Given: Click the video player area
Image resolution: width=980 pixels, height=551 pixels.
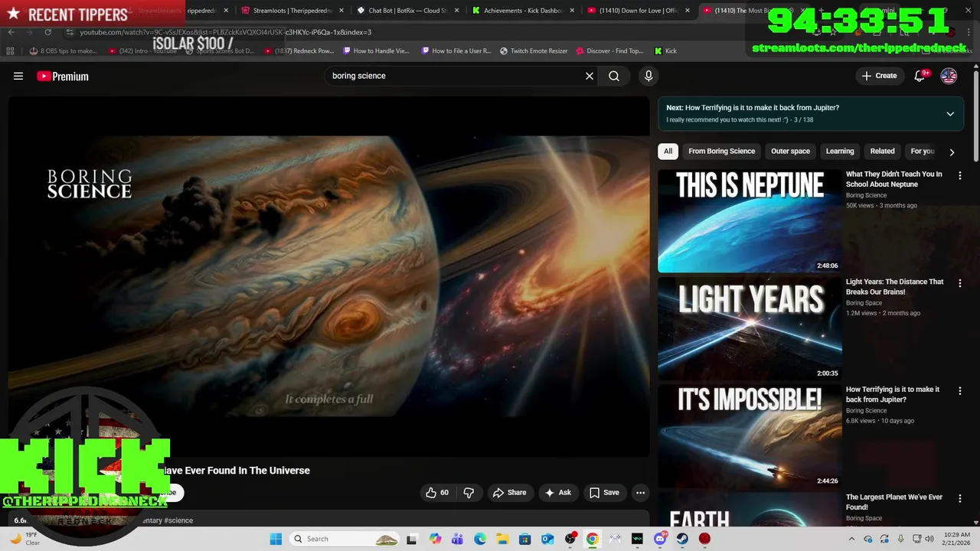Looking at the screenshot, I should pos(329,276).
